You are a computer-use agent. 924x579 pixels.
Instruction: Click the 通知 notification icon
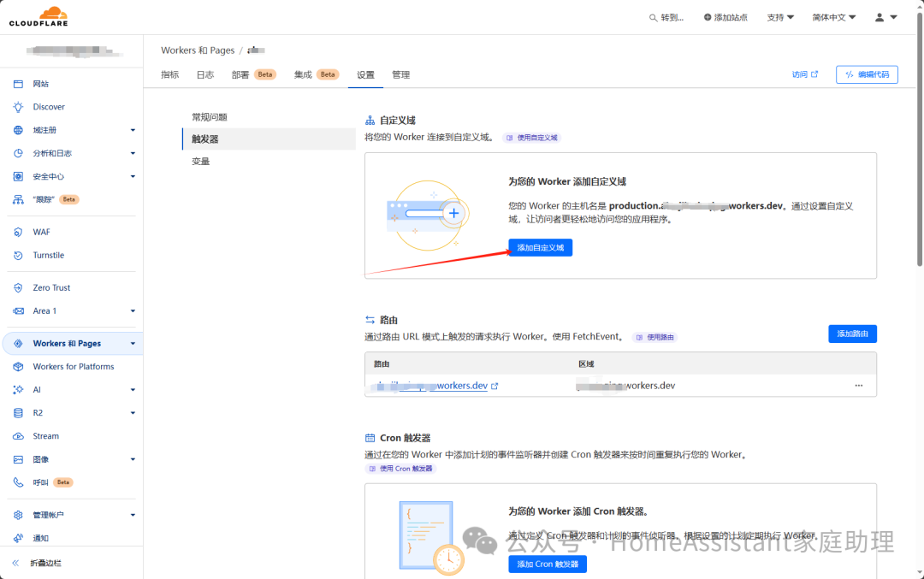click(x=18, y=538)
